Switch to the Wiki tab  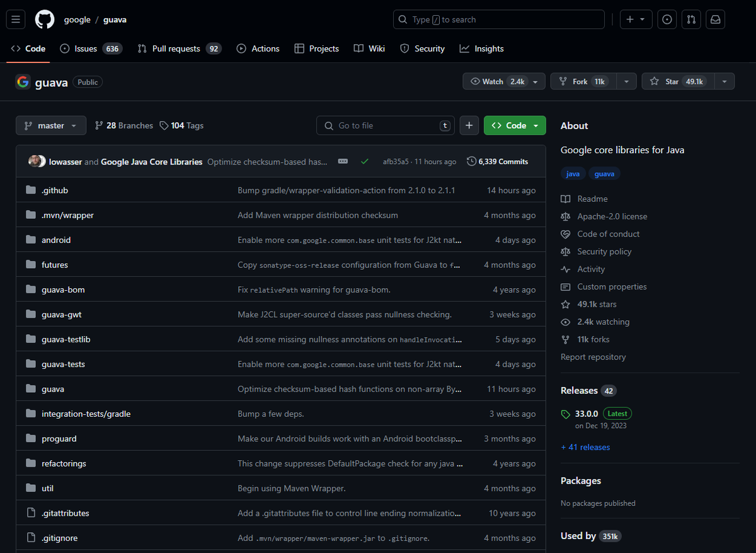(369, 49)
